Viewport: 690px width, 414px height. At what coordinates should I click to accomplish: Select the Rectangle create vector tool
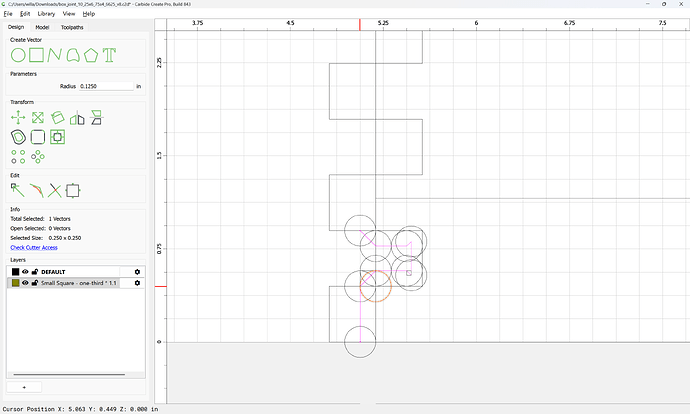37,55
